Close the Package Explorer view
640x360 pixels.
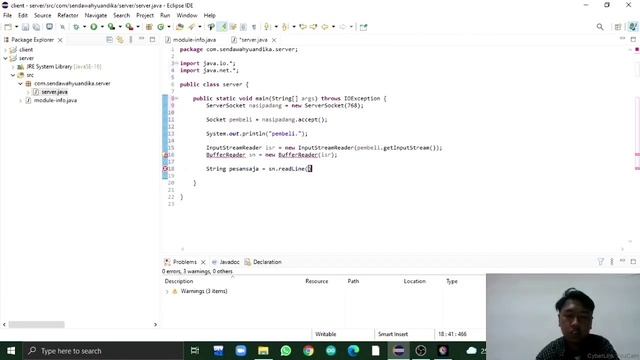pos(60,40)
